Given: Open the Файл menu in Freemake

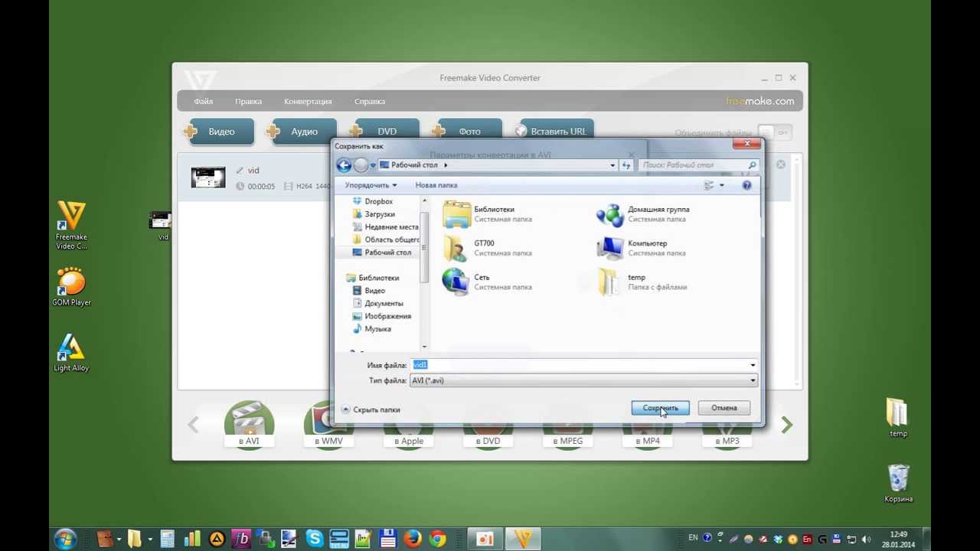Looking at the screenshot, I should click(204, 101).
